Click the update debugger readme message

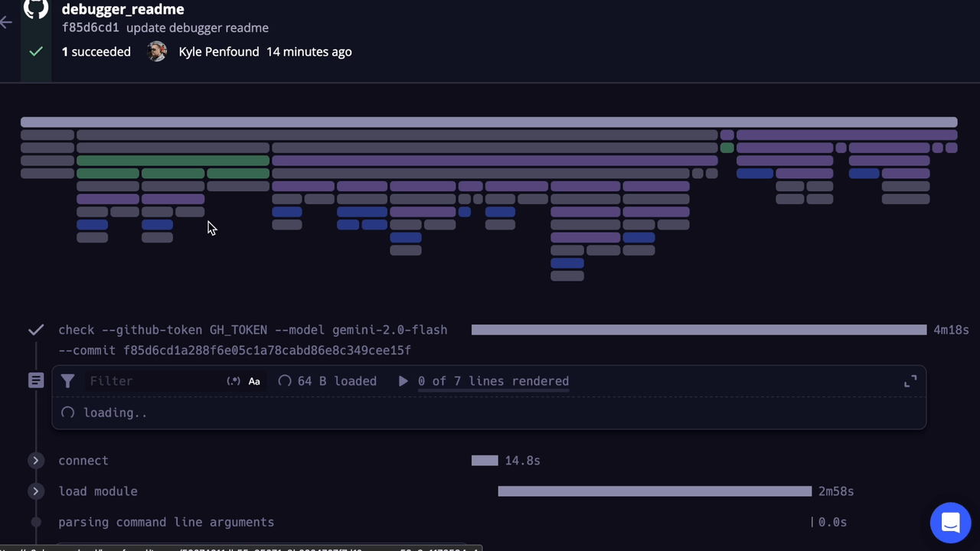tap(198, 28)
